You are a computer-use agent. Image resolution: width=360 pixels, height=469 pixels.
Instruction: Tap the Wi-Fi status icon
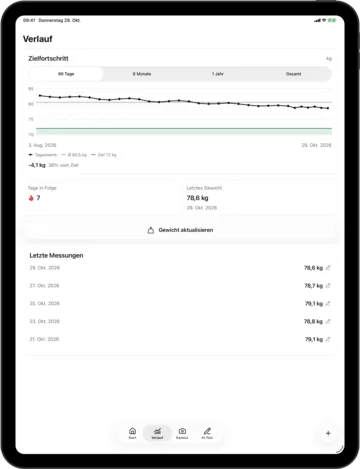point(324,20)
